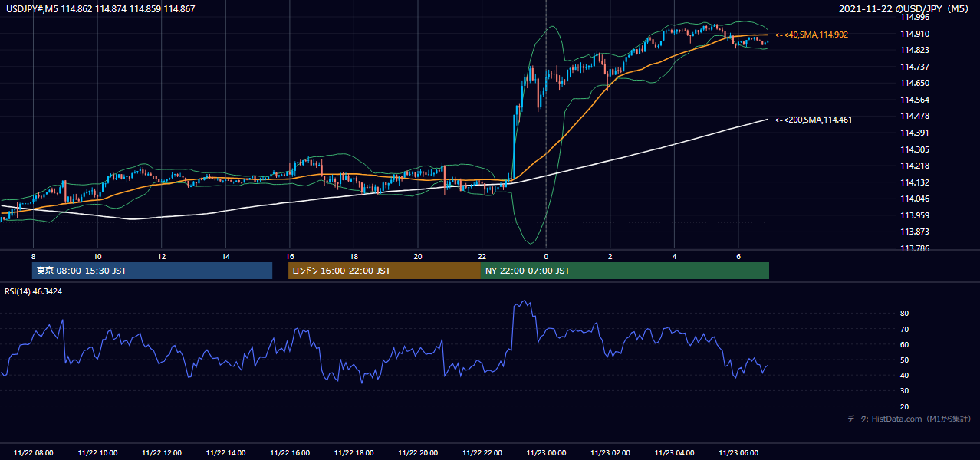The height and width of the screenshot is (460, 980).
Task: Click price axis value 114.996
Action: pyautogui.click(x=915, y=17)
